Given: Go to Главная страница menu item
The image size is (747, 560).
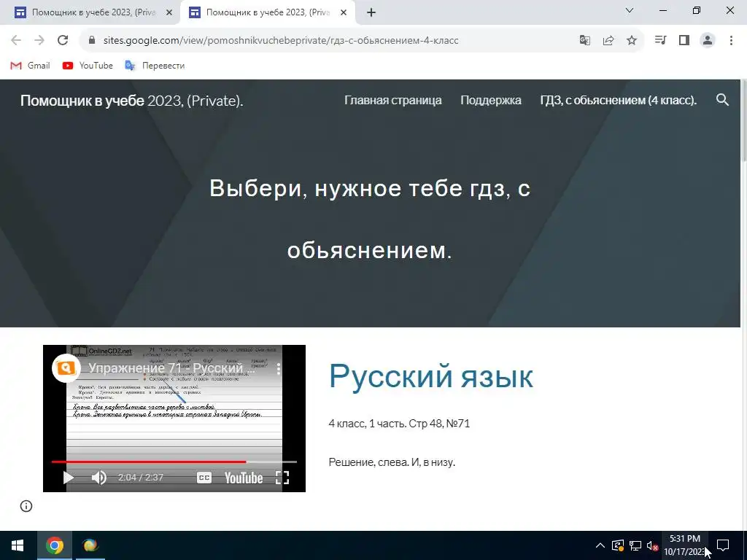Looking at the screenshot, I should click(393, 101).
